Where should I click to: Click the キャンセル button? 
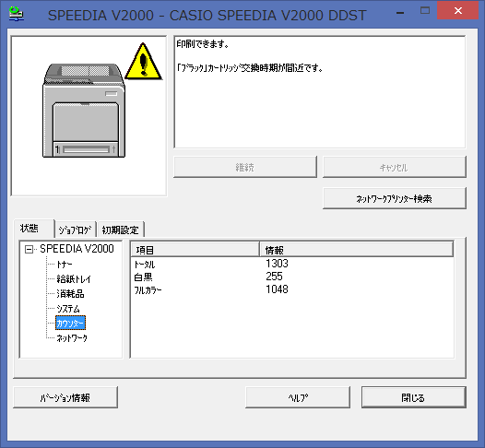394,167
